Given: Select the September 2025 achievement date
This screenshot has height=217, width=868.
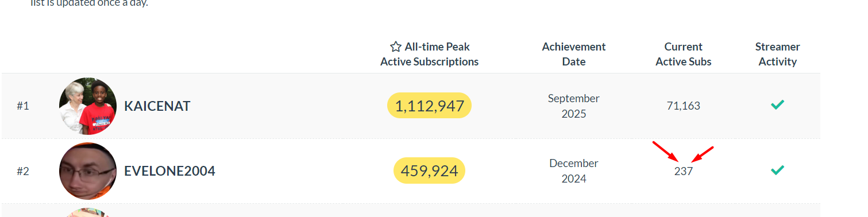Looking at the screenshot, I should click(x=574, y=106).
